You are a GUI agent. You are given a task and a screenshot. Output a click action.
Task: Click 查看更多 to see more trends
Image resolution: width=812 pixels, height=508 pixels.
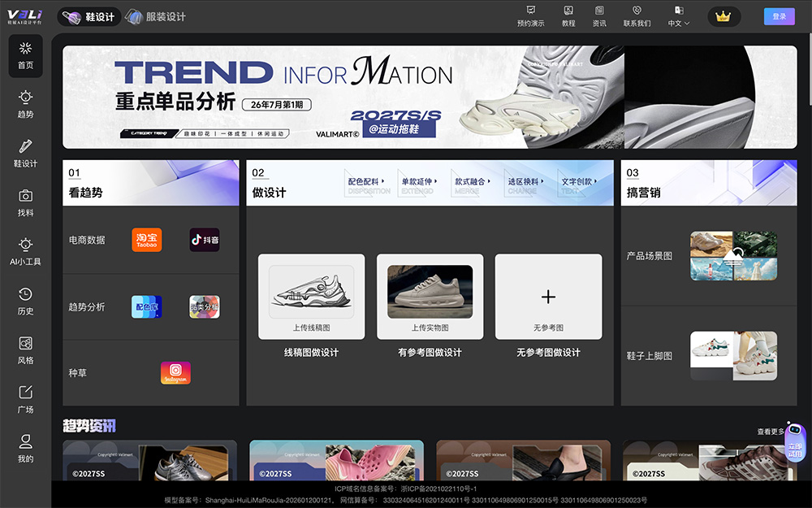[x=771, y=432]
